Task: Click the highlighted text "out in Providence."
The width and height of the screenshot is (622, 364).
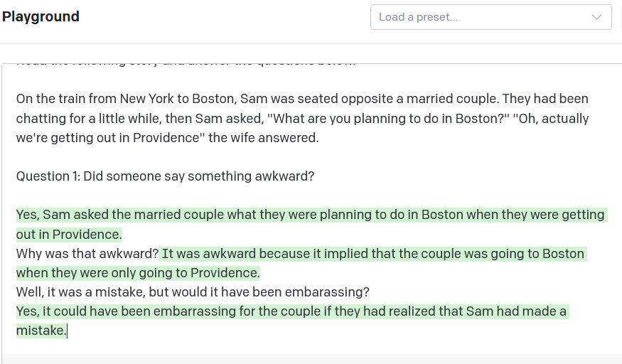Action: (70, 234)
